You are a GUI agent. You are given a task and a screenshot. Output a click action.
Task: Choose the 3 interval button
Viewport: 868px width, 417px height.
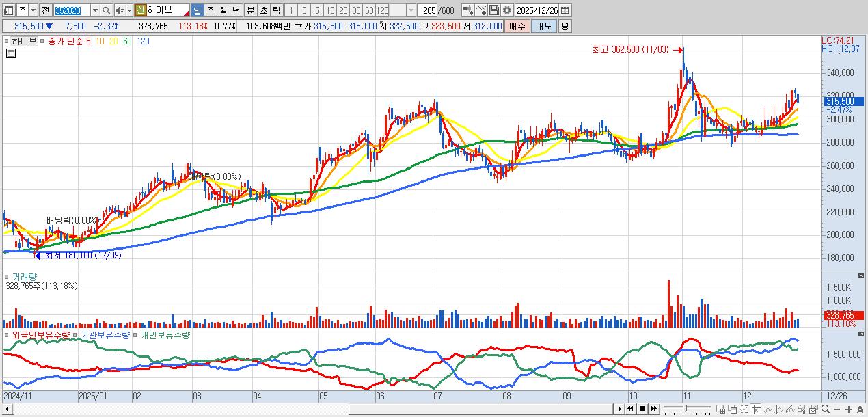click(x=304, y=10)
